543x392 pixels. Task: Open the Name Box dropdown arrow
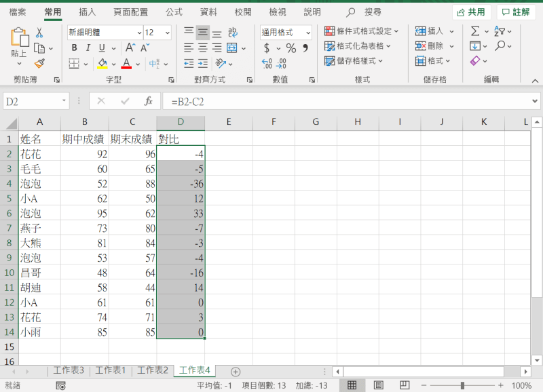point(64,100)
